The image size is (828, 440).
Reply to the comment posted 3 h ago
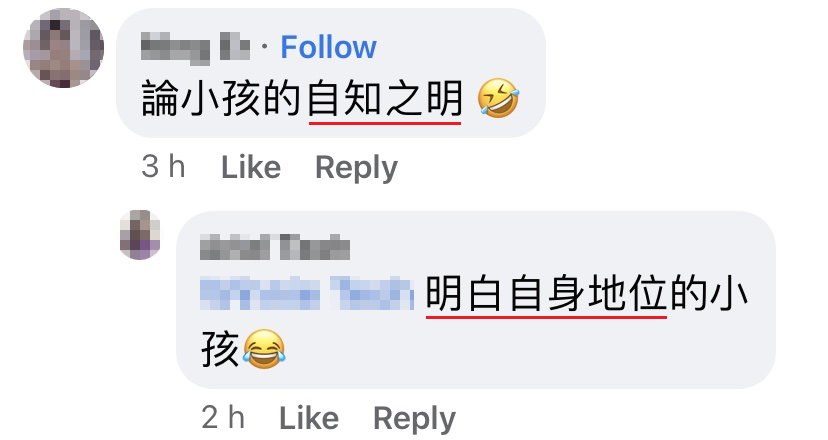tap(356, 168)
